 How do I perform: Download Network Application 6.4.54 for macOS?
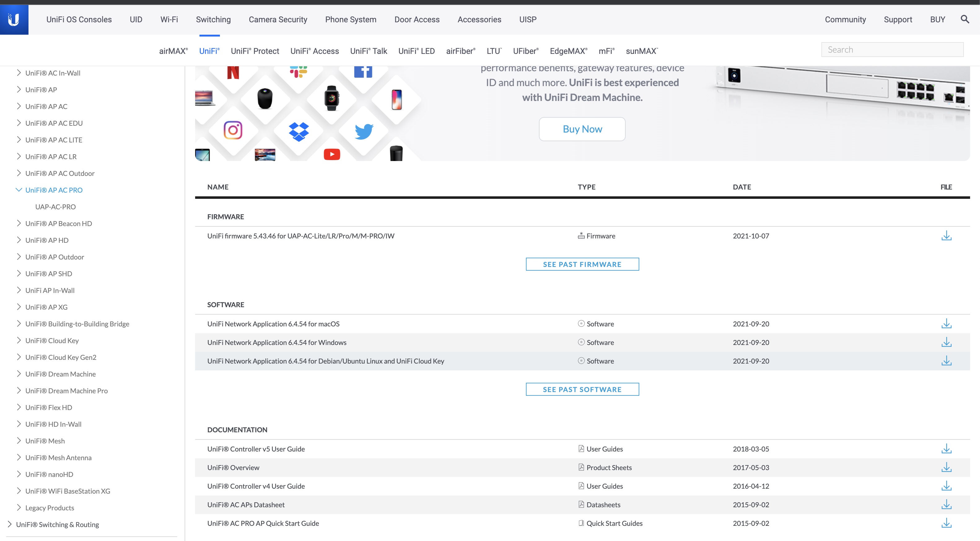[x=946, y=324]
